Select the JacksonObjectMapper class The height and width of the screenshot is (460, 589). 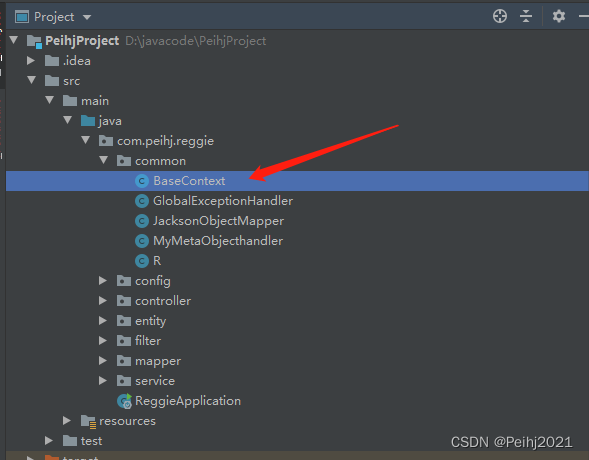tap(218, 221)
